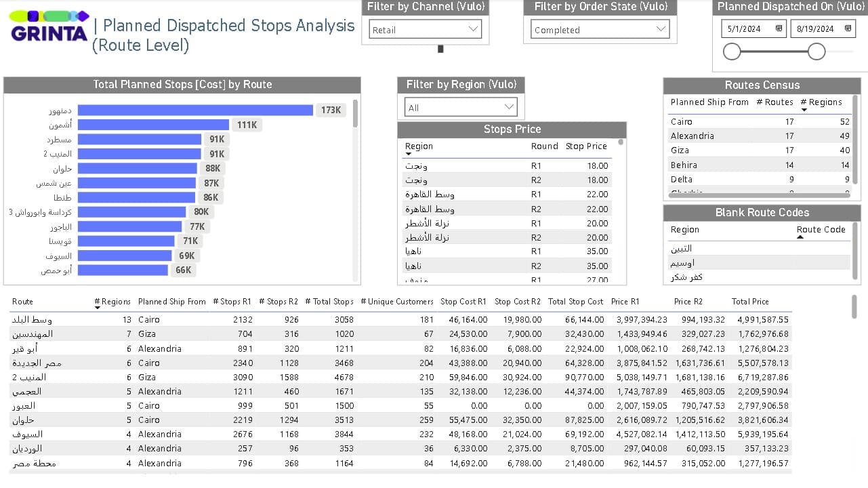Expand the Filter by Channel dropdown showing Retail
The width and height of the screenshot is (868, 488).
click(x=426, y=29)
